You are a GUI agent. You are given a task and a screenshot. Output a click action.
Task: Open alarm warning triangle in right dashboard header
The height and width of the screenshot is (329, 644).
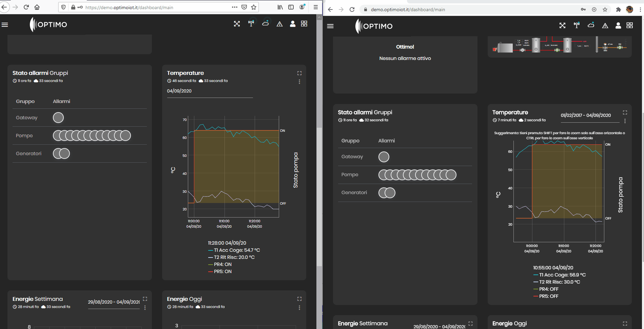(605, 26)
